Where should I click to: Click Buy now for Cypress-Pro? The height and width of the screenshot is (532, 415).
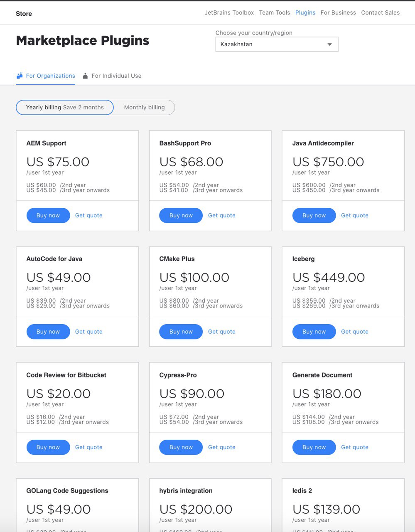tap(181, 447)
